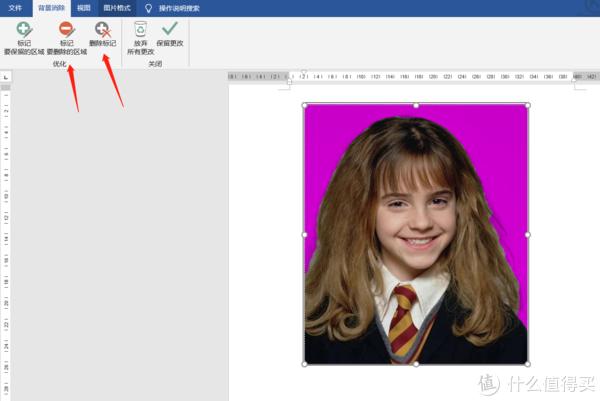Click the right indent marker on ruler
The width and height of the screenshot is (600, 401).
[574, 80]
